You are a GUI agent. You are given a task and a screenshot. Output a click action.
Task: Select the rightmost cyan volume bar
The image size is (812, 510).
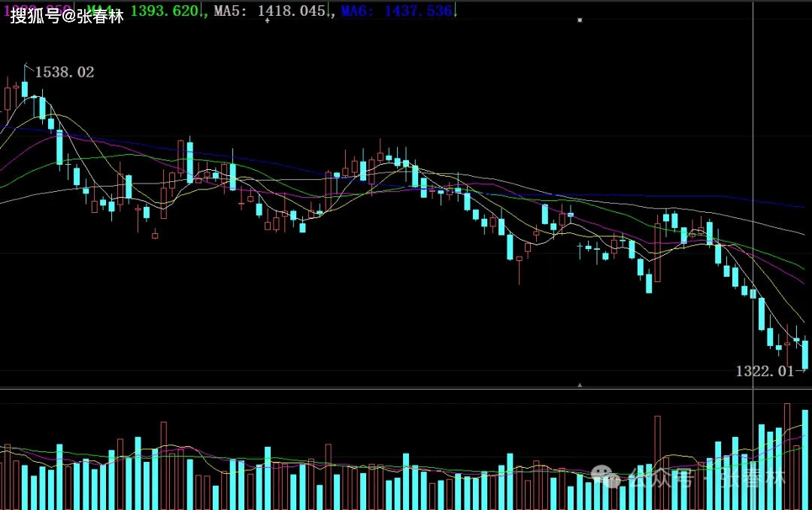coord(805,459)
